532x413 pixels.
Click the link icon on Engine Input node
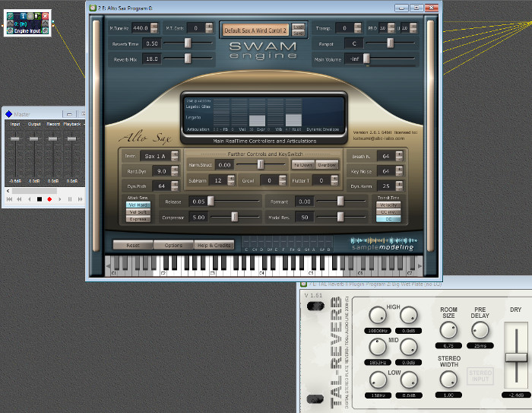(x=10, y=16)
